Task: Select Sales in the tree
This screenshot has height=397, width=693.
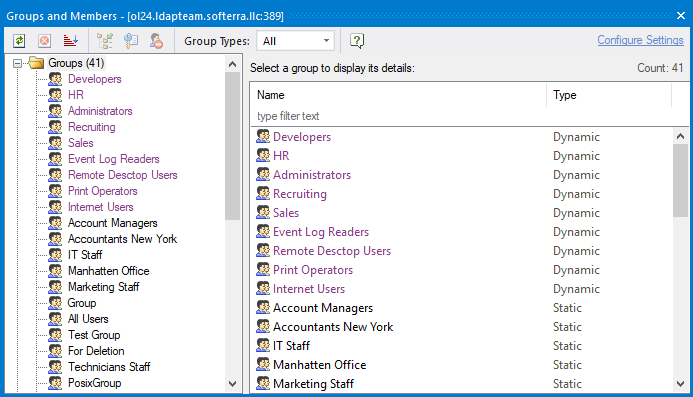Action: click(x=80, y=143)
